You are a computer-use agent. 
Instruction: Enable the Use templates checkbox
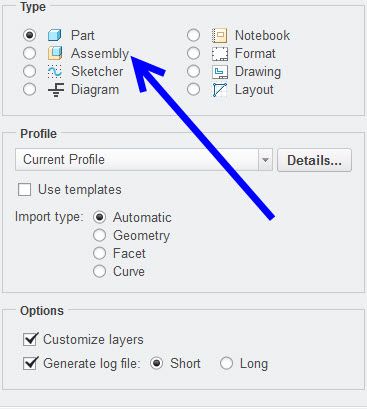25,190
